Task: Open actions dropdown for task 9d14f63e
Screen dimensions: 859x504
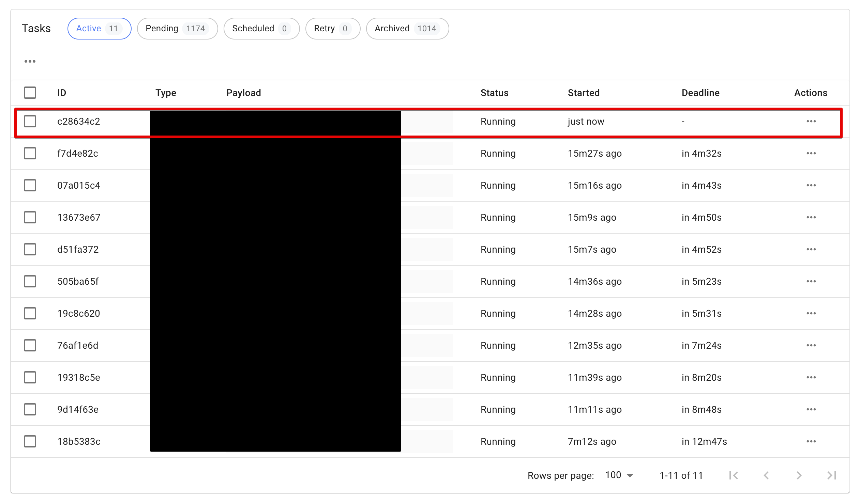Action: pyautogui.click(x=811, y=409)
